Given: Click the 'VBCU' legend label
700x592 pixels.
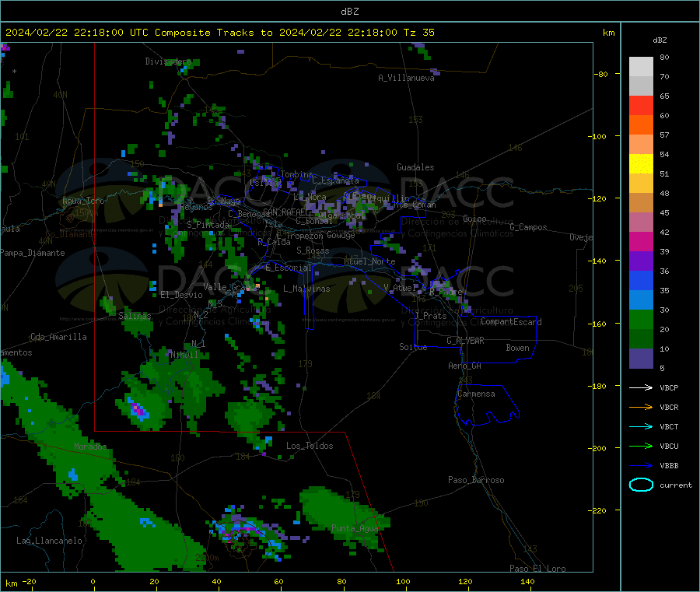Looking at the screenshot, I should pyautogui.click(x=669, y=446).
